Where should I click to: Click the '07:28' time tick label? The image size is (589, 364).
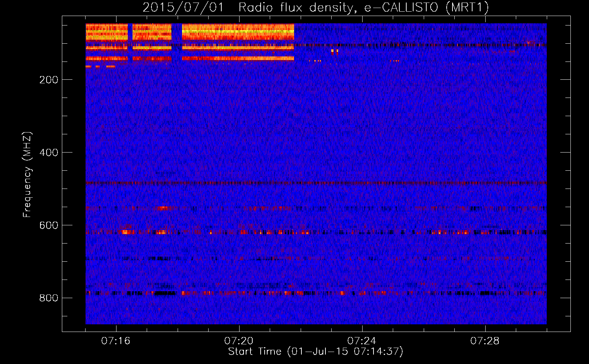click(x=485, y=341)
